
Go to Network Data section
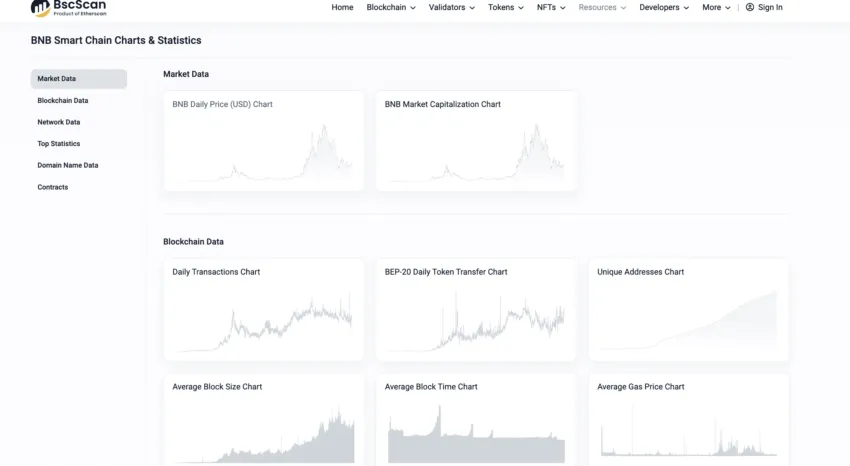pyautogui.click(x=59, y=122)
